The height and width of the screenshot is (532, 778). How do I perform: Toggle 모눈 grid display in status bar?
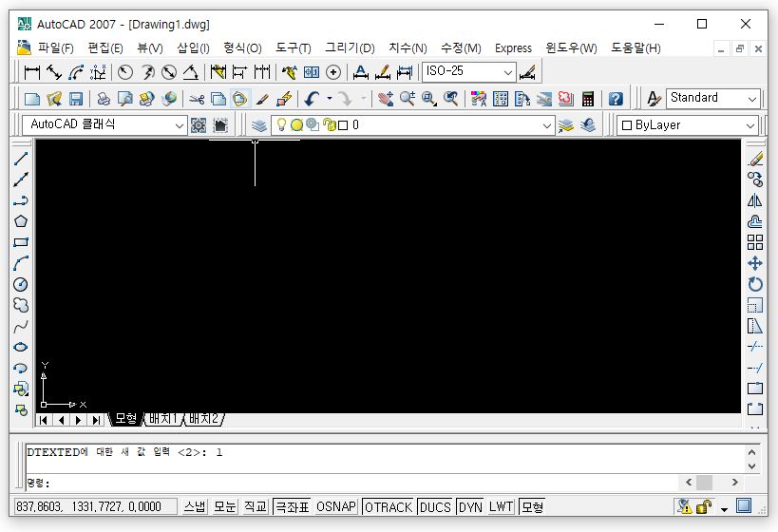(x=225, y=506)
